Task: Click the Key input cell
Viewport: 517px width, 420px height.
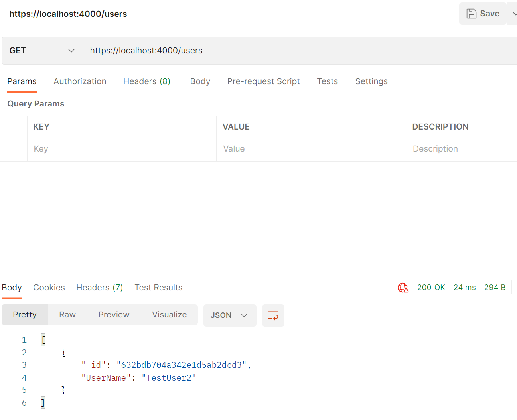Action: point(122,149)
